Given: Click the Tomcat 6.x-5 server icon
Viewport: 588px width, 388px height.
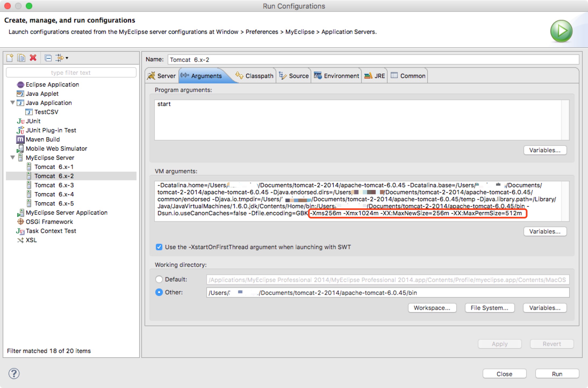Looking at the screenshot, I should point(29,203).
